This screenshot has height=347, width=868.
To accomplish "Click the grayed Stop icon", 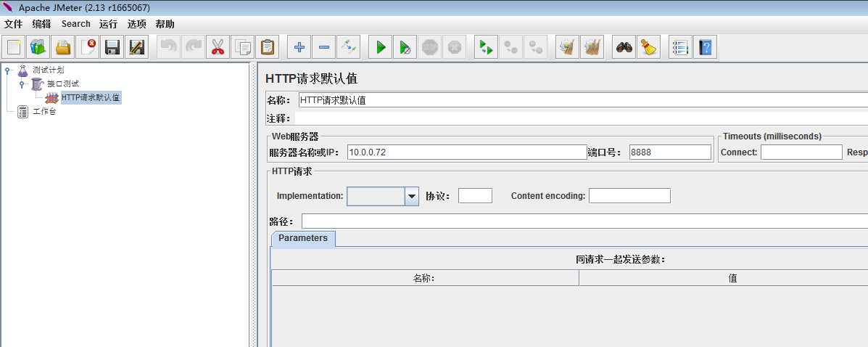I will [x=429, y=47].
